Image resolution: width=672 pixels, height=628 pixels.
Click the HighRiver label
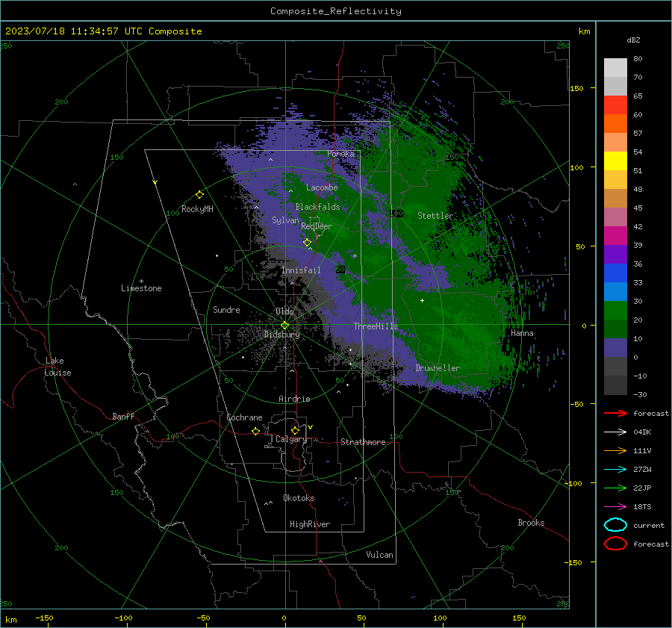(310, 524)
